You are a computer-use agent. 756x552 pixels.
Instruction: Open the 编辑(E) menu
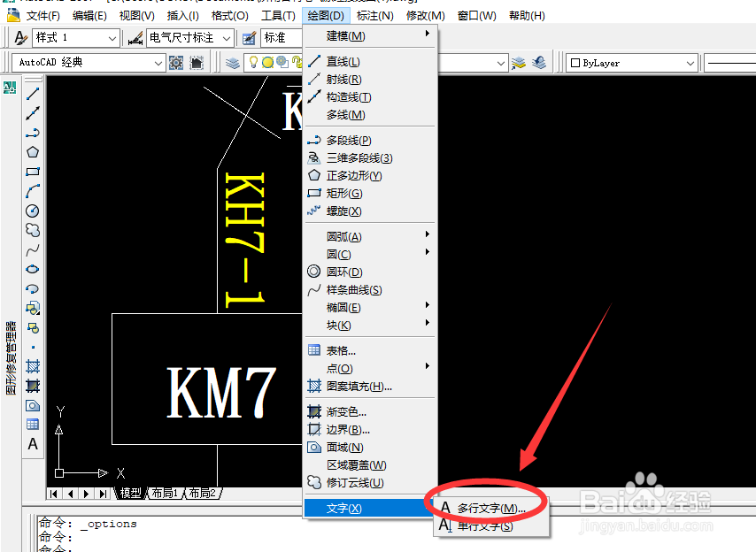(89, 16)
